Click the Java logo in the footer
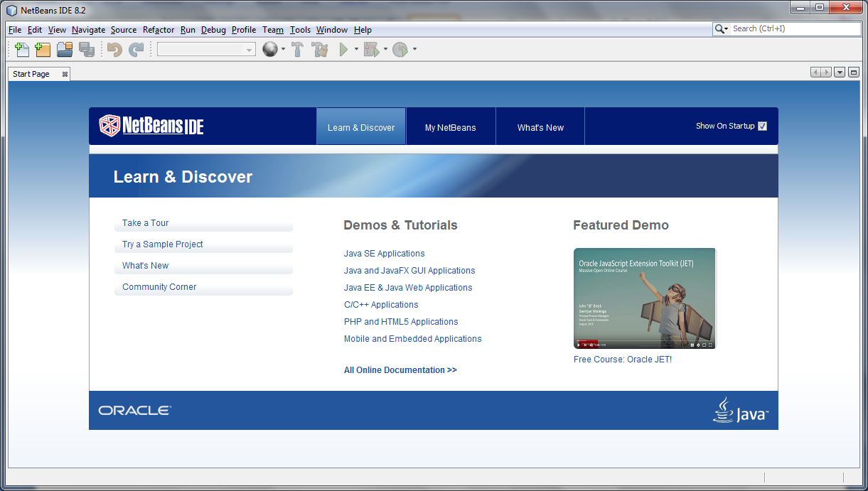The width and height of the screenshot is (868, 491). 740,411
